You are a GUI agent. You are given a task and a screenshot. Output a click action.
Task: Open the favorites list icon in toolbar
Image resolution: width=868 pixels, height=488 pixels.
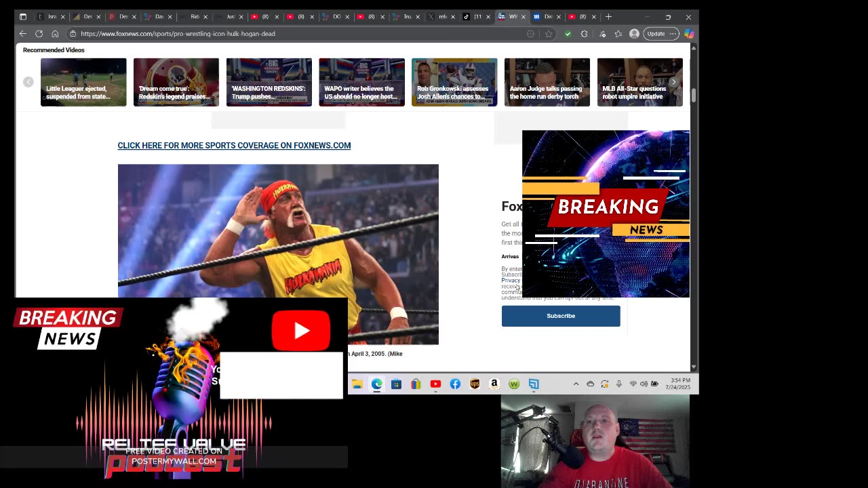click(618, 34)
